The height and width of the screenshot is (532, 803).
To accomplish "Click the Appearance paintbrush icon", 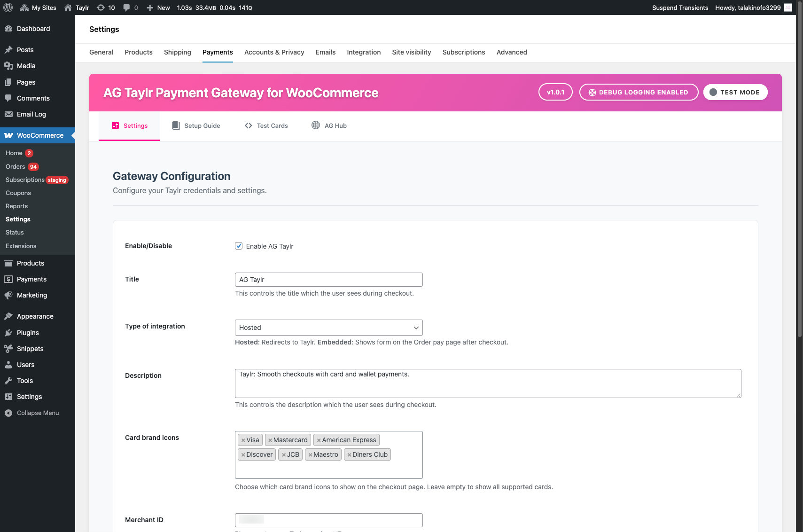I will coord(8,316).
